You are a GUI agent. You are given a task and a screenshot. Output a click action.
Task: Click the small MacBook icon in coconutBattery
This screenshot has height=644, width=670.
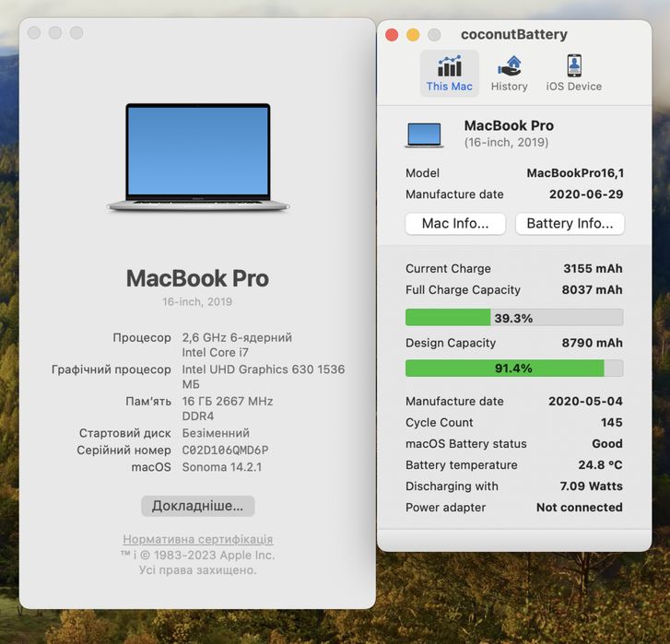[x=424, y=135]
